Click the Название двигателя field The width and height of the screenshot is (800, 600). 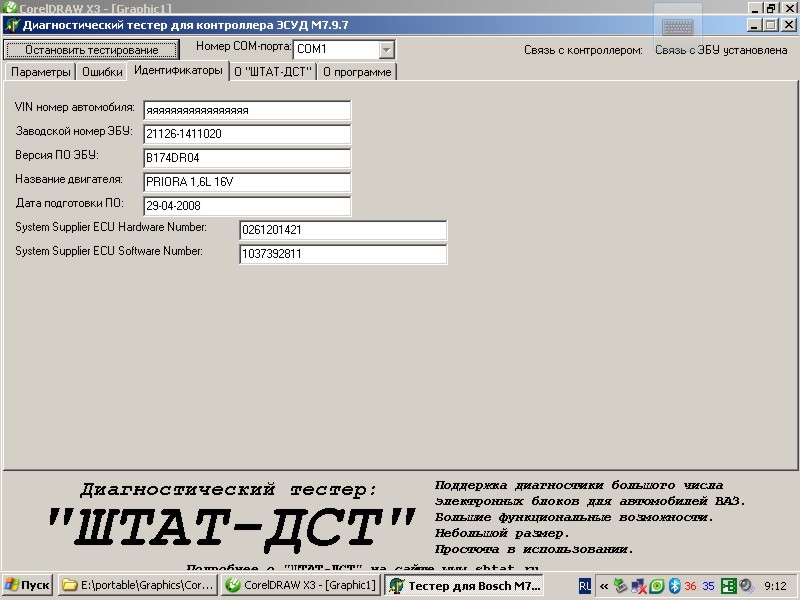point(247,182)
